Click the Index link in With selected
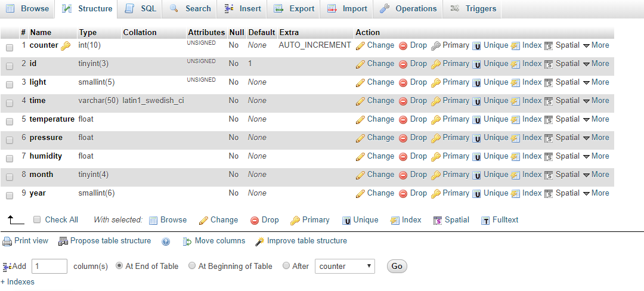The width and height of the screenshot is (644, 291). (x=411, y=219)
